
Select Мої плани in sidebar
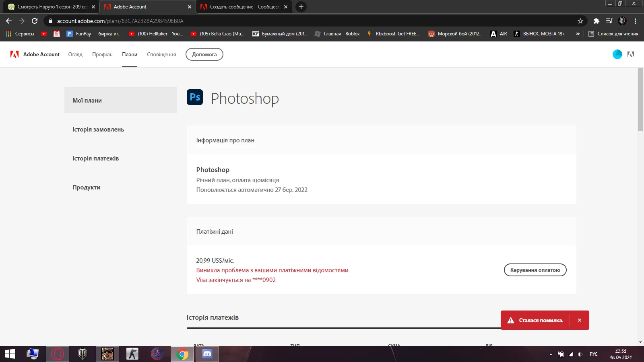click(121, 100)
